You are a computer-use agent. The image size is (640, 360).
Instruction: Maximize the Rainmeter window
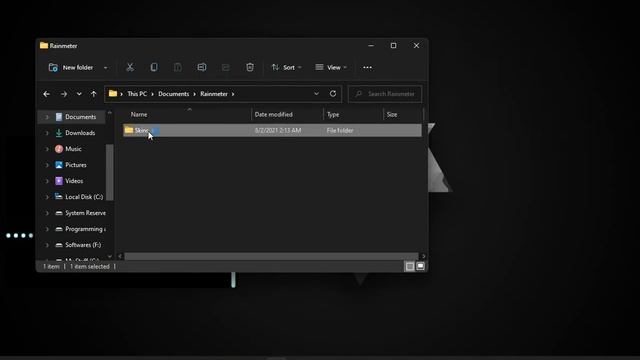393,45
